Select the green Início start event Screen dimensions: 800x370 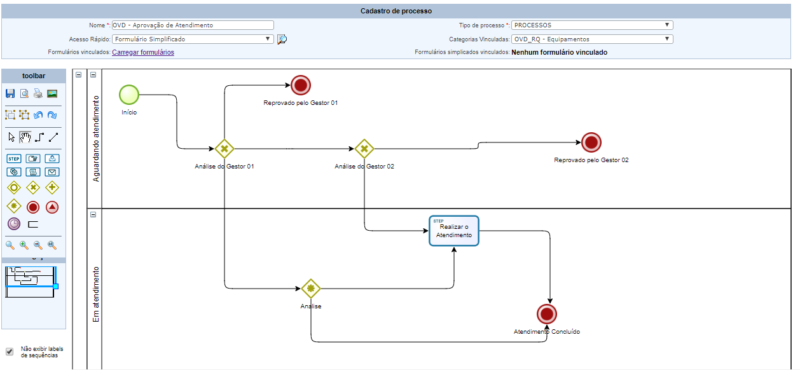coord(129,94)
